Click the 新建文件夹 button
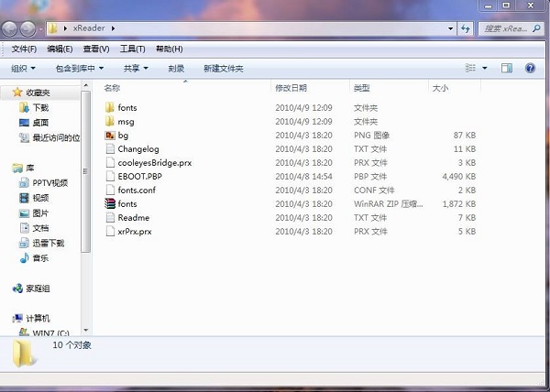Screen dimensions: 550x392 coord(224,69)
